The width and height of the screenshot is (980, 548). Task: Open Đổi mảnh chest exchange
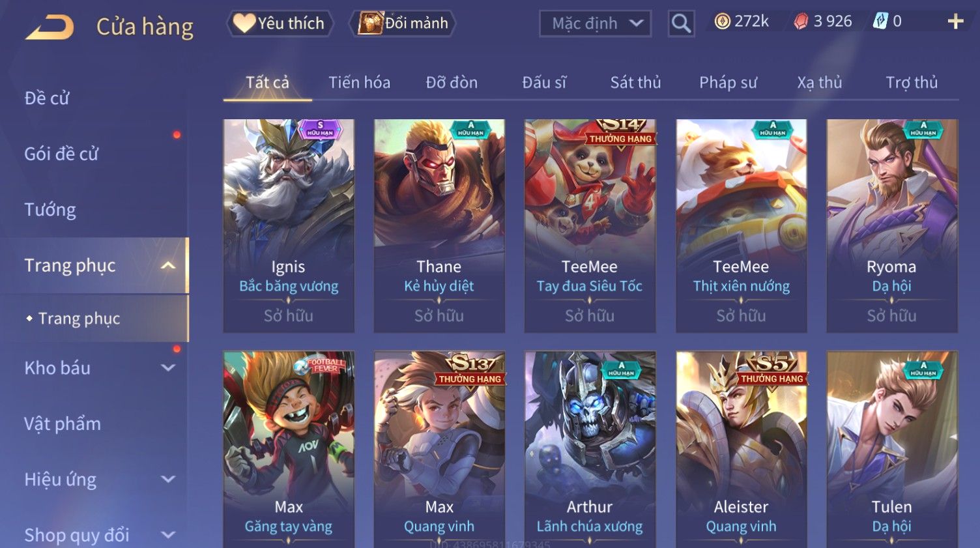402,23
